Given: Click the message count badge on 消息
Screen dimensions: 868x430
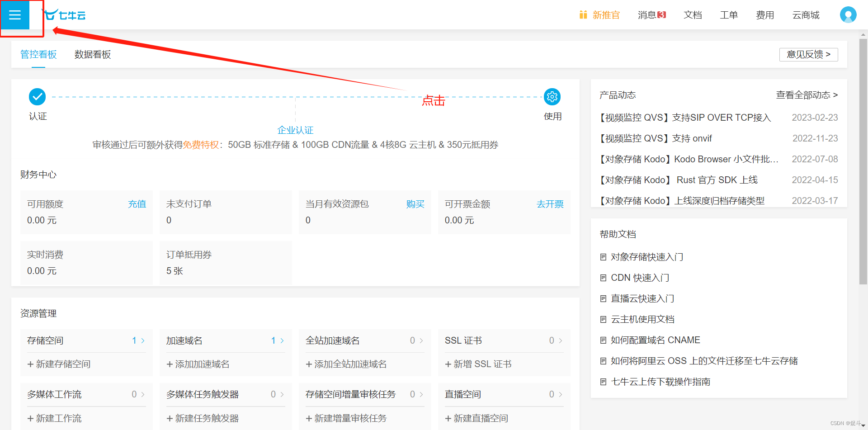Looking at the screenshot, I should point(662,15).
